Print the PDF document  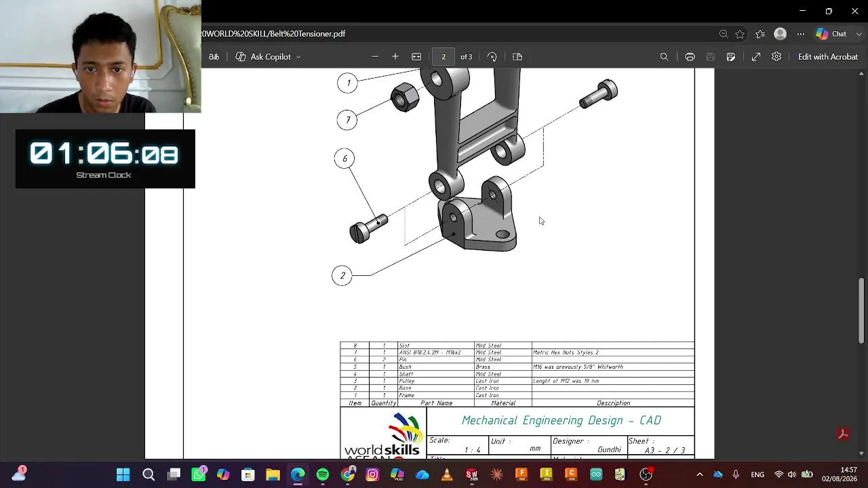coord(690,57)
